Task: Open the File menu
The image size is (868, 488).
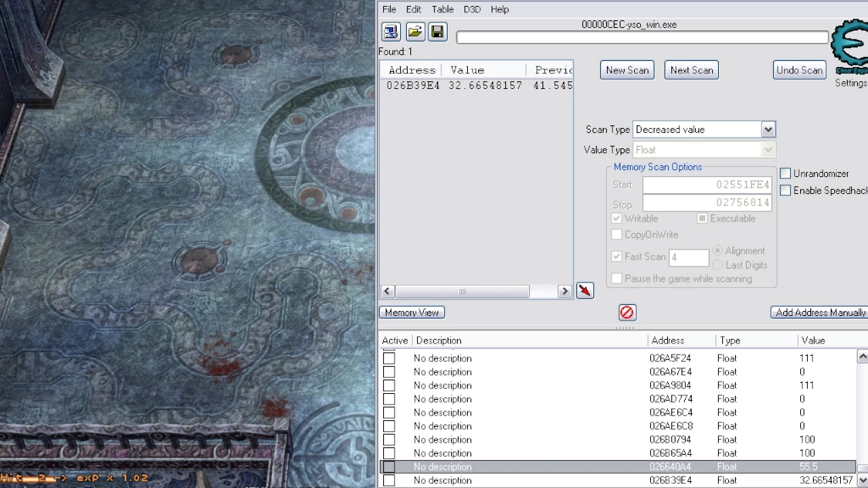Action: tap(389, 9)
